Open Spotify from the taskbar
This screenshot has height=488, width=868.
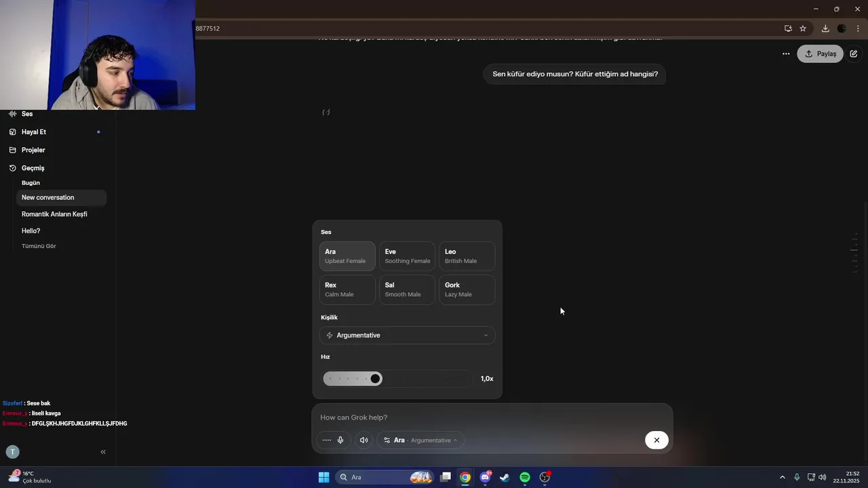tap(525, 477)
